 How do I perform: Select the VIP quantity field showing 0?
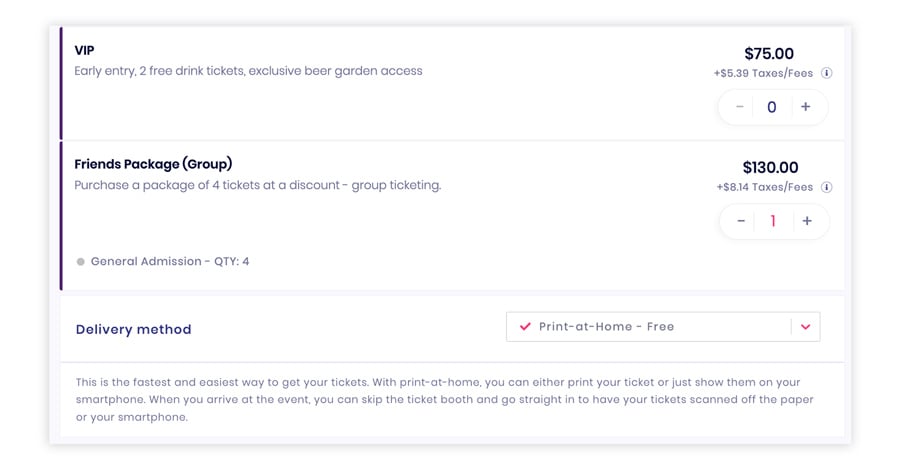772,107
